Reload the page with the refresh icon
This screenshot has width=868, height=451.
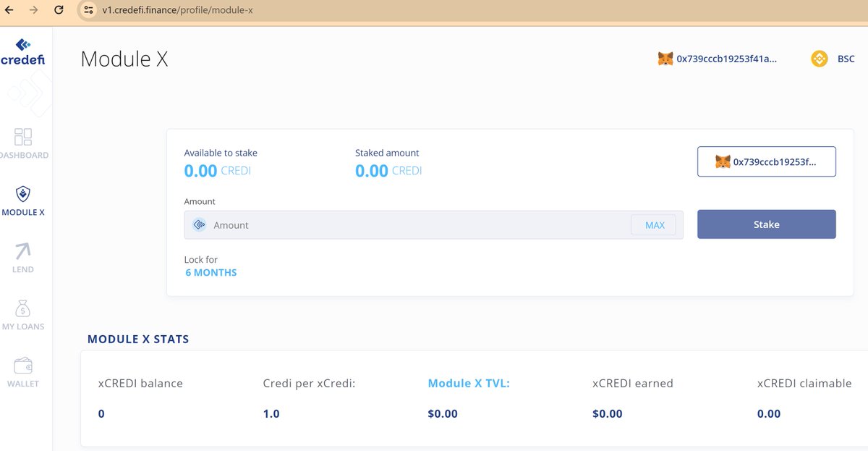coord(59,10)
